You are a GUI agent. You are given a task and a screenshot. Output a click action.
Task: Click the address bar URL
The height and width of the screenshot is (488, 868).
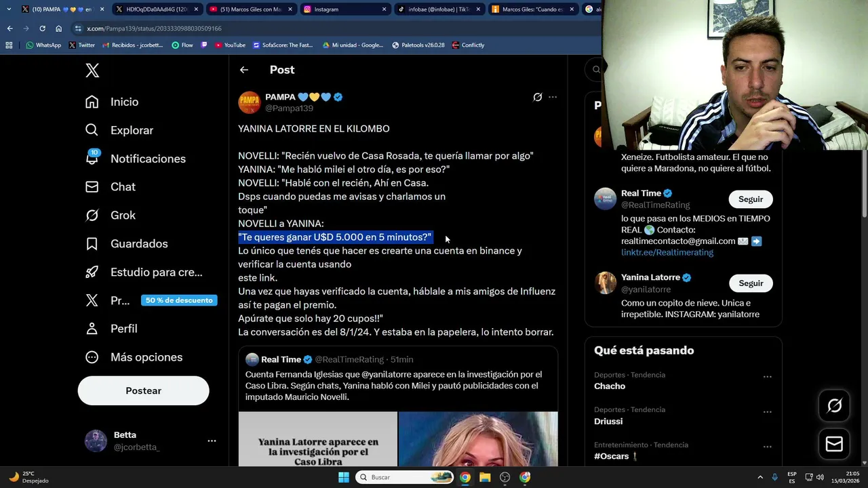click(x=155, y=28)
